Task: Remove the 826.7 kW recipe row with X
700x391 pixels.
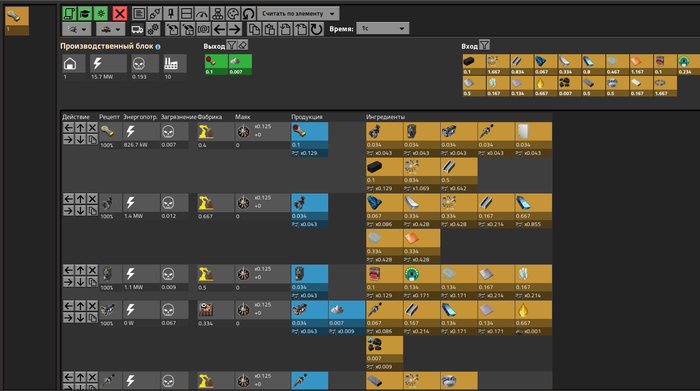Action: (x=92, y=128)
